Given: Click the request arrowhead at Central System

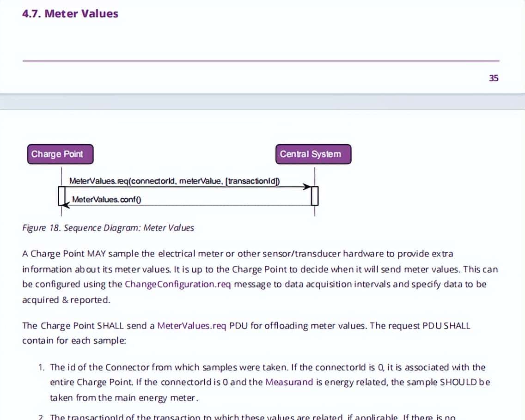Looking at the screenshot, I should pos(306,187).
